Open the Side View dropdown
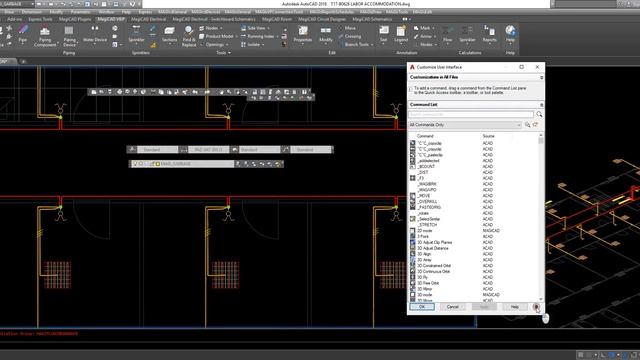Viewport: 640px width, 360px height. pos(256,28)
